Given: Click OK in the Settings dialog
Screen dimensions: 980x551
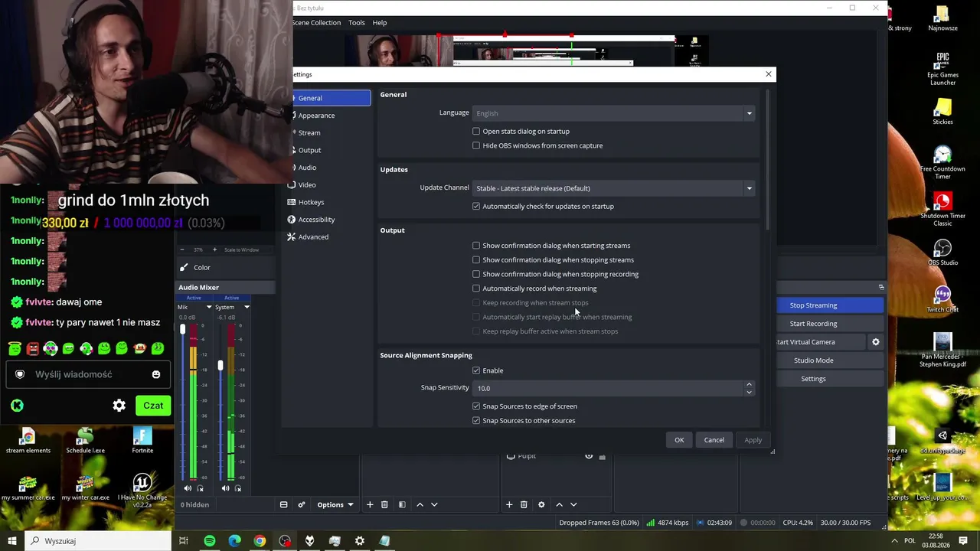Looking at the screenshot, I should [x=679, y=440].
